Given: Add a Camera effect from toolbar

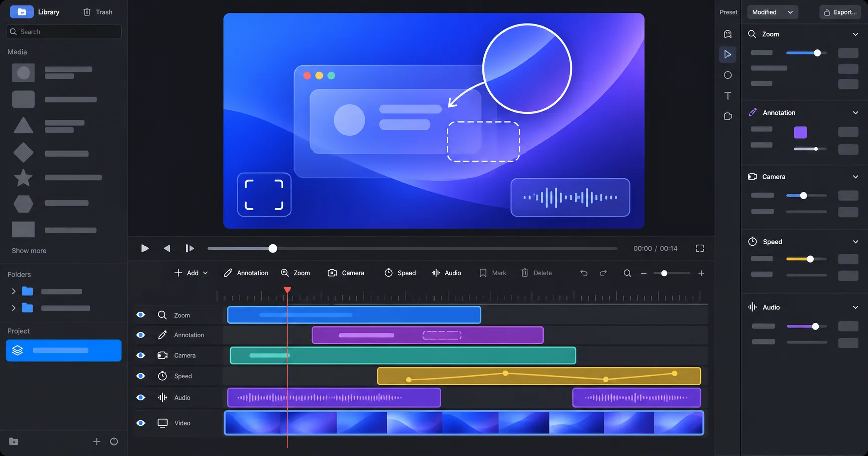Looking at the screenshot, I should [346, 273].
